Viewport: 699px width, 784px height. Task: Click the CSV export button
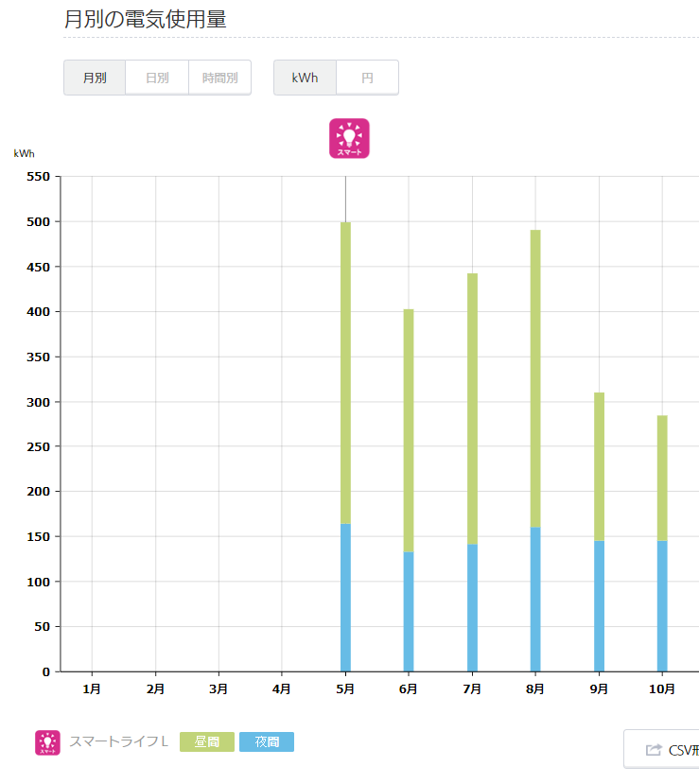661,749
